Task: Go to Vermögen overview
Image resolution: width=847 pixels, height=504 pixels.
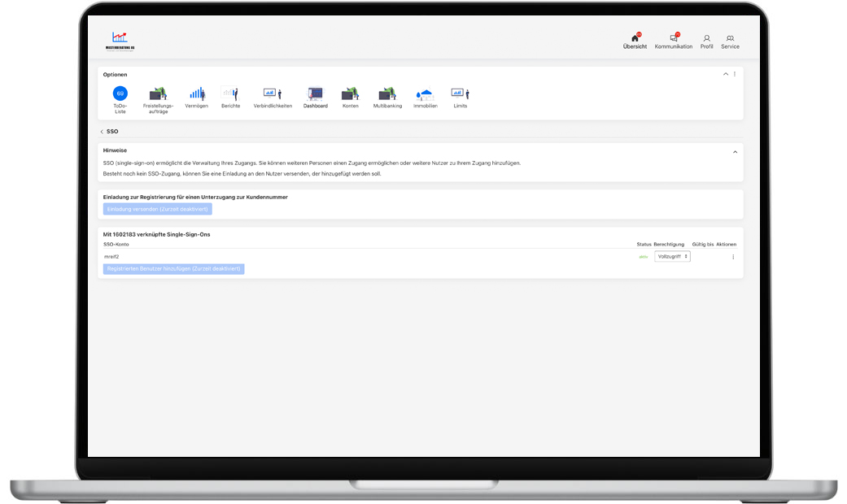Action: pos(196,94)
